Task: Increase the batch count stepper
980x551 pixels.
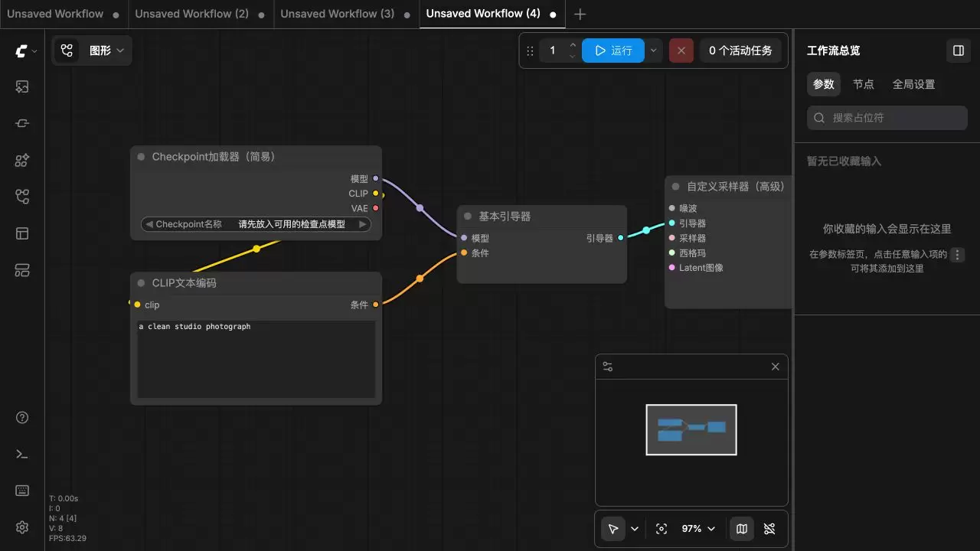Action: tap(573, 45)
